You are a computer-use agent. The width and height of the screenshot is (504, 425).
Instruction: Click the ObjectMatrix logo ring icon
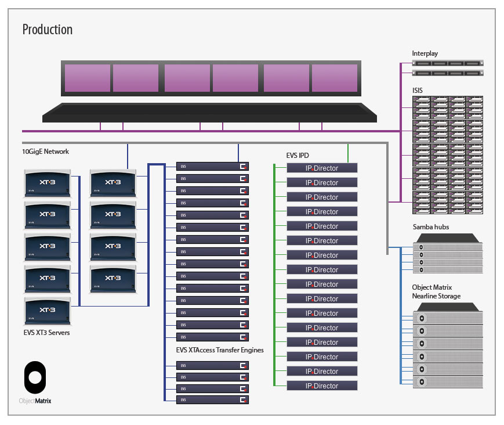35,377
